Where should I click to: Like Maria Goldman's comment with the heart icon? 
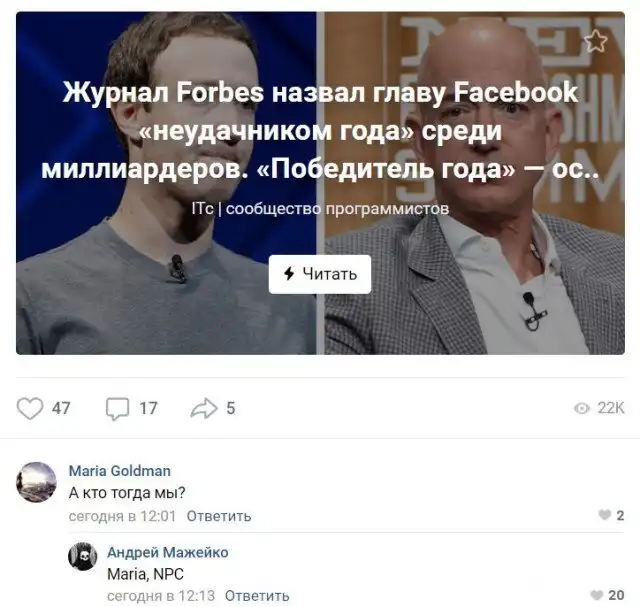pos(604,515)
